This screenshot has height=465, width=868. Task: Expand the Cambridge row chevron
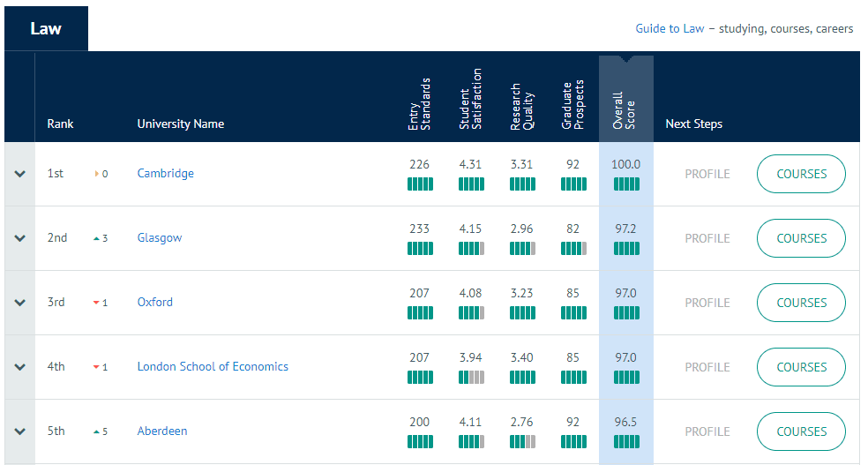coord(20,174)
